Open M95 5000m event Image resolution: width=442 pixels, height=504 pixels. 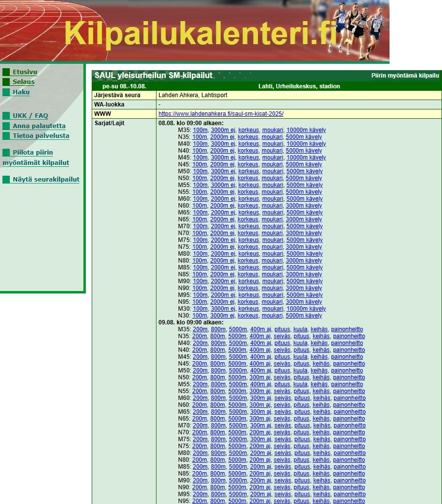[238, 494]
